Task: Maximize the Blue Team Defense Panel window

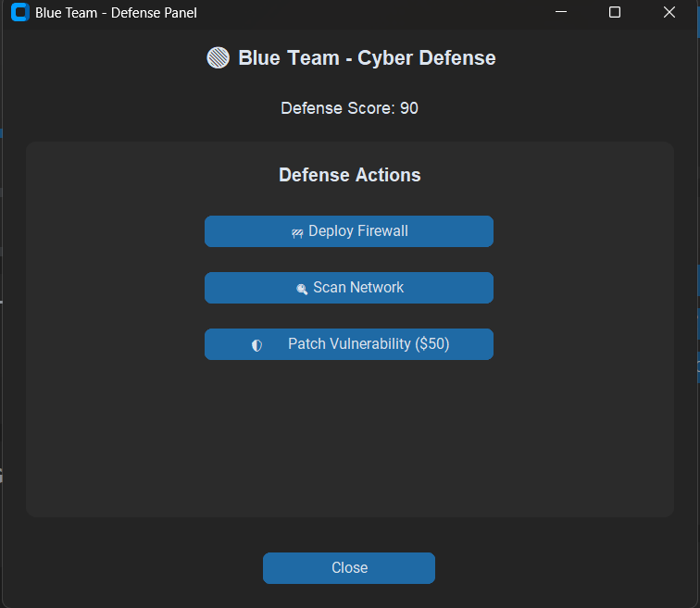Action: [615, 12]
